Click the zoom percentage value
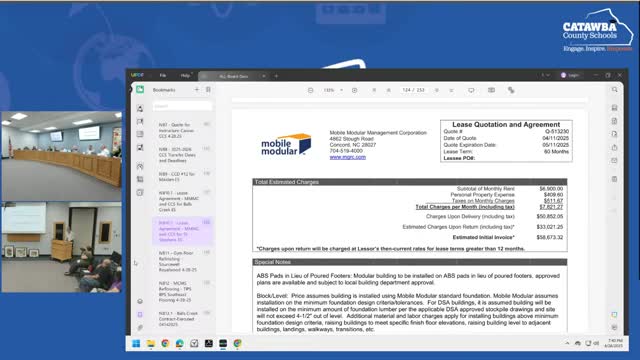 click(x=329, y=90)
